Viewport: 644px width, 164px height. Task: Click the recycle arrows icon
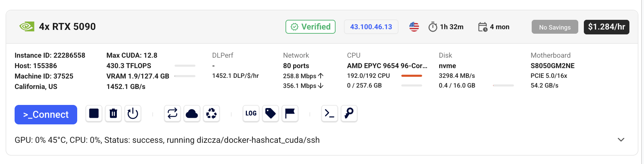tap(211, 114)
